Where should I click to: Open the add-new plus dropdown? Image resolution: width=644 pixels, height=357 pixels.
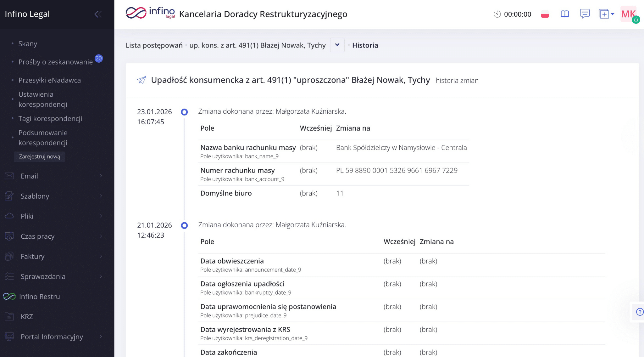[x=607, y=14]
